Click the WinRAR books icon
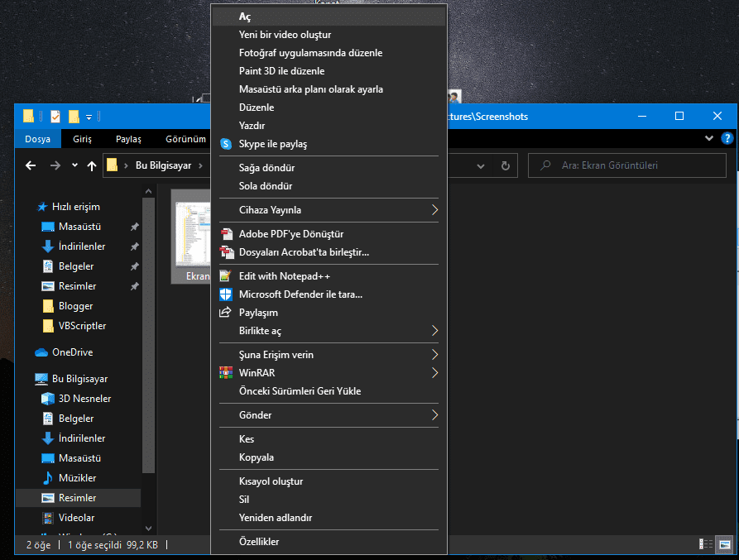This screenshot has height=560, width=739. [226, 372]
